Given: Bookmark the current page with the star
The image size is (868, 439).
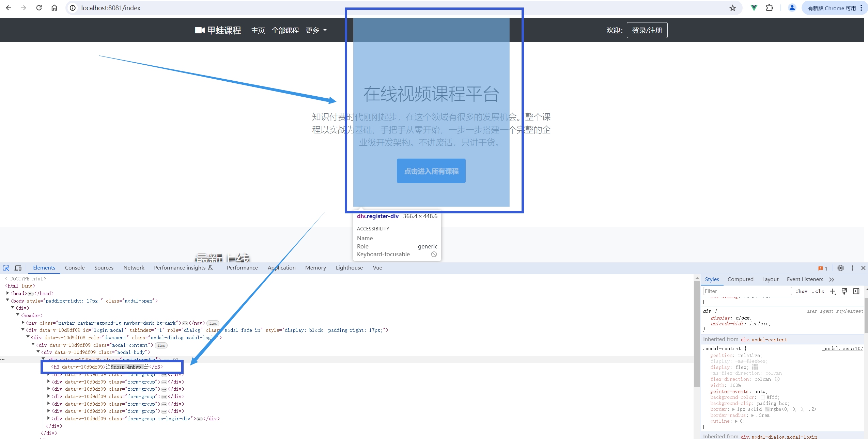Looking at the screenshot, I should click(732, 7).
